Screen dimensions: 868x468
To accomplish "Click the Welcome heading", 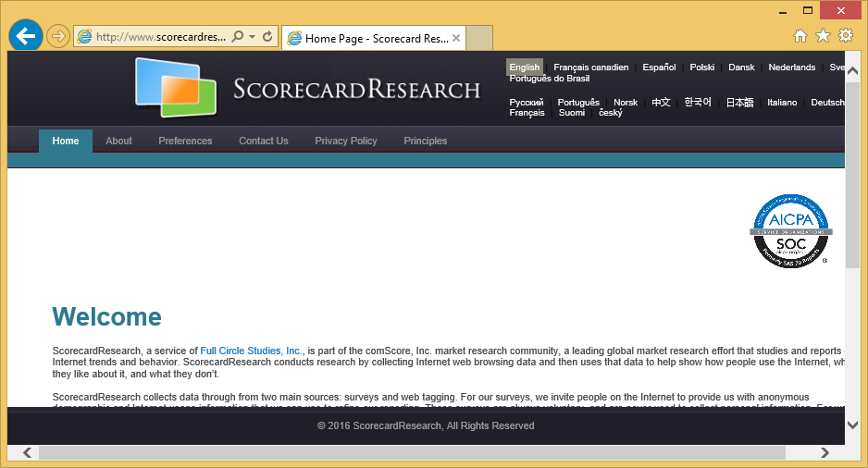I will click(106, 317).
